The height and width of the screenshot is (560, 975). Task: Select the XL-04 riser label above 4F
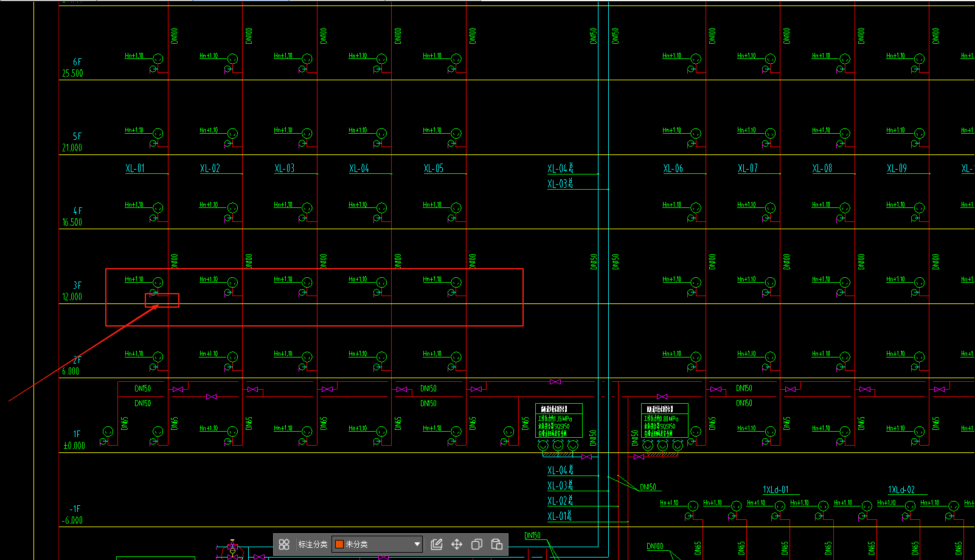tap(359, 168)
